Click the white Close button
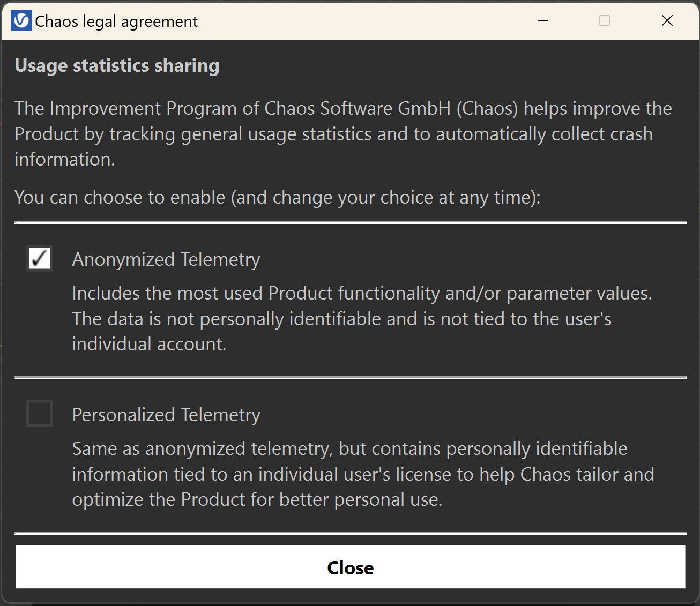700x606 pixels. [351, 567]
